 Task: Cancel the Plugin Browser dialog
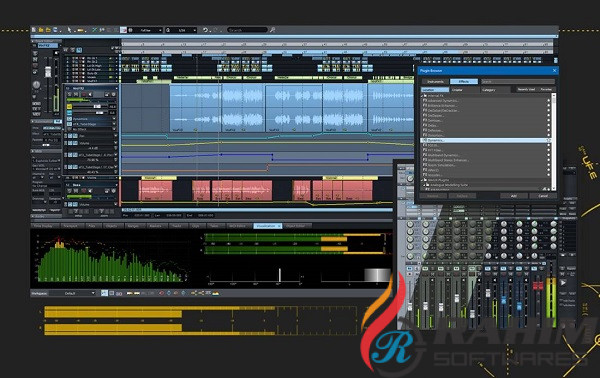(x=543, y=196)
